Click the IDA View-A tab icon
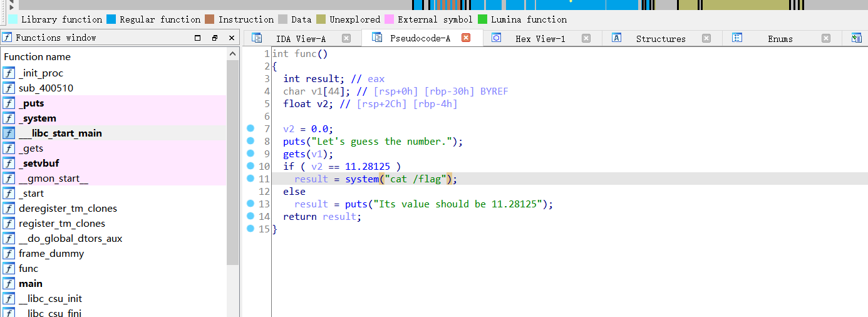 [x=257, y=38]
